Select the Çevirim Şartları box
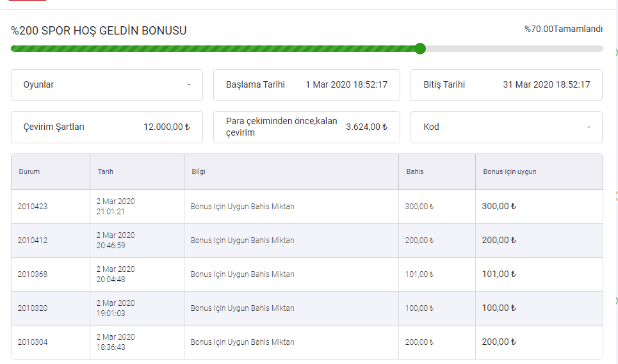Image resolution: width=618 pixels, height=364 pixels. (106, 127)
